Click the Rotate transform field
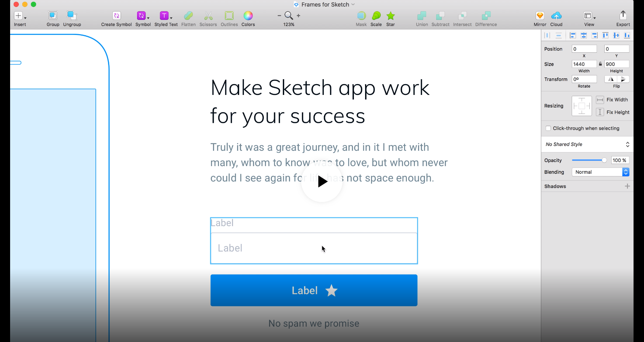The image size is (644, 342). pos(584,79)
